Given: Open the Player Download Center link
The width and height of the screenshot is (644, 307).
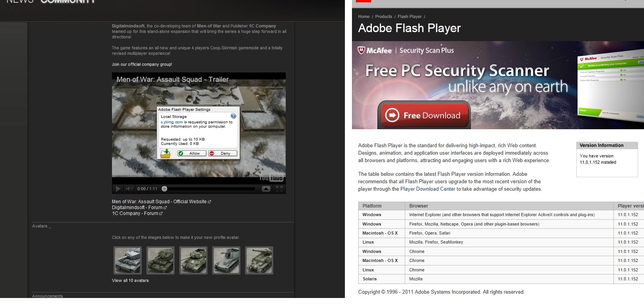Looking at the screenshot, I should (428, 189).
